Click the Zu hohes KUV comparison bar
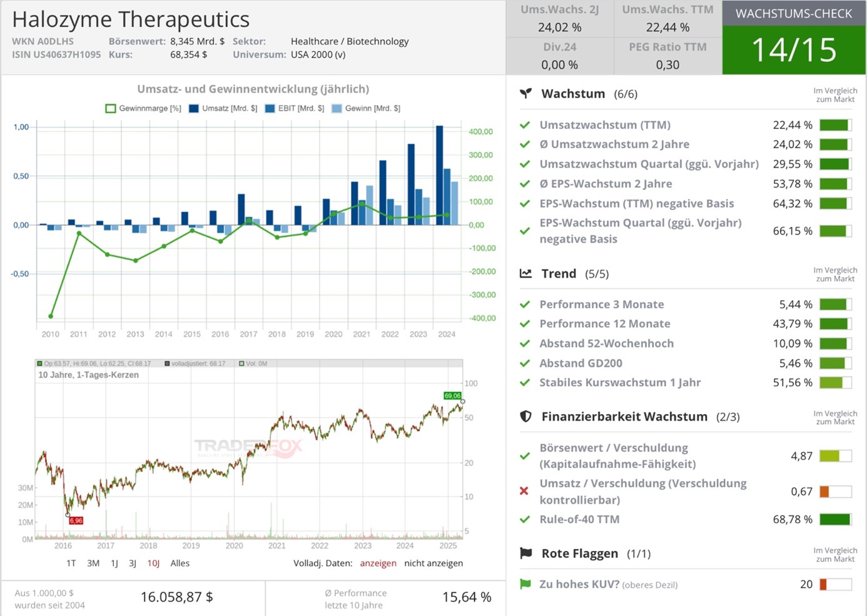 835,584
